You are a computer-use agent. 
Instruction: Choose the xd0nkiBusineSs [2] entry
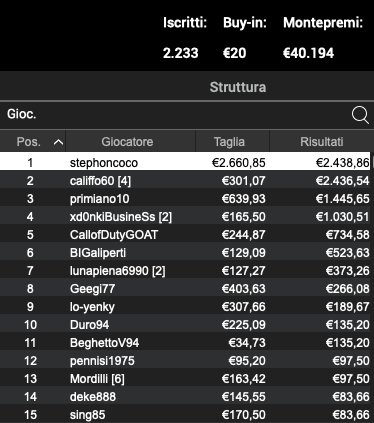tap(185, 217)
